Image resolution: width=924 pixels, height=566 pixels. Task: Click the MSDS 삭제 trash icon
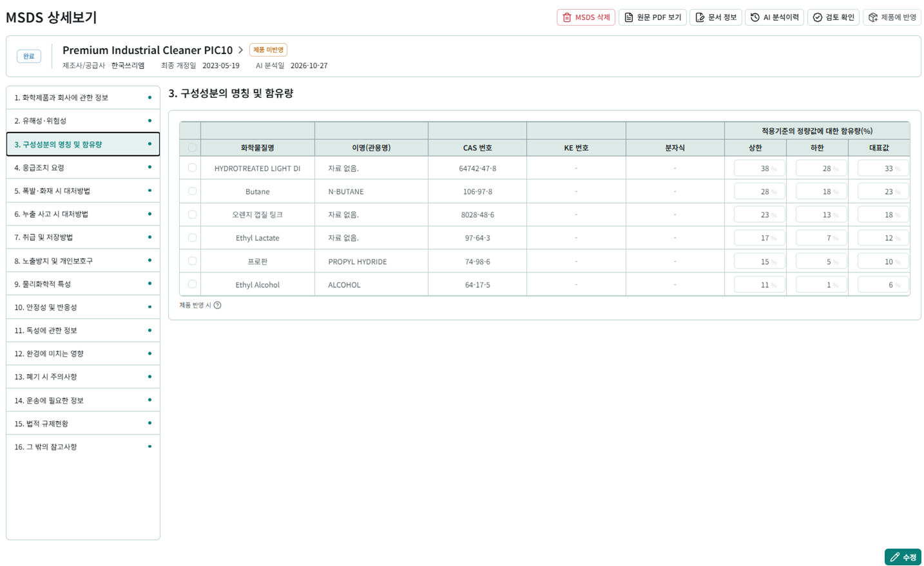tap(566, 17)
